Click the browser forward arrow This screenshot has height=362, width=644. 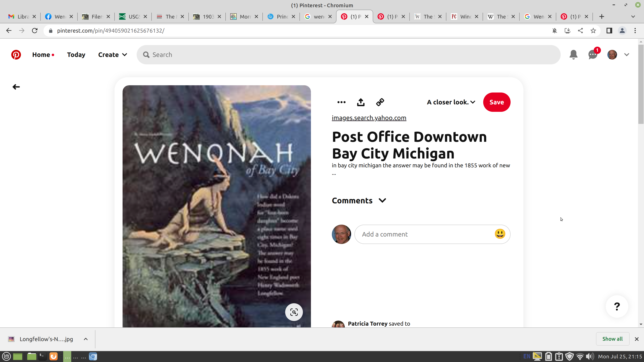(x=22, y=31)
